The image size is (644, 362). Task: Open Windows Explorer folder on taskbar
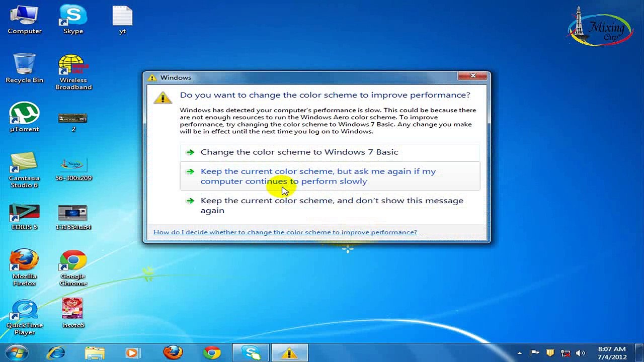point(95,352)
